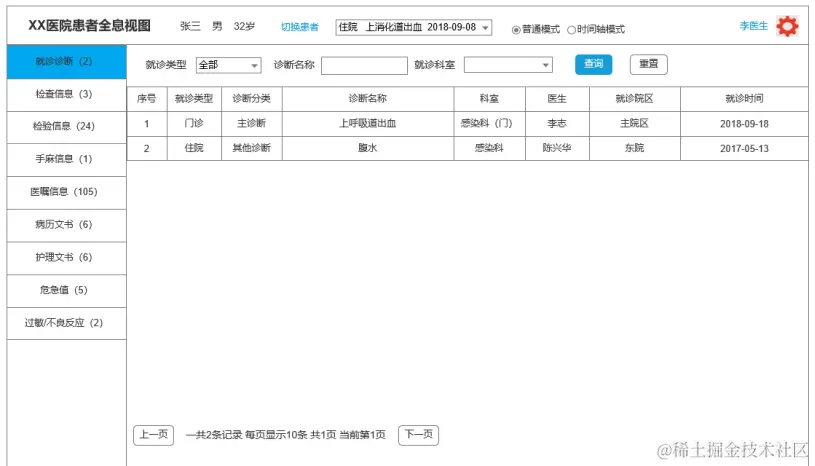This screenshot has width=815, height=466.
Task: Click the 东院 campus cell
Action: 634,148
